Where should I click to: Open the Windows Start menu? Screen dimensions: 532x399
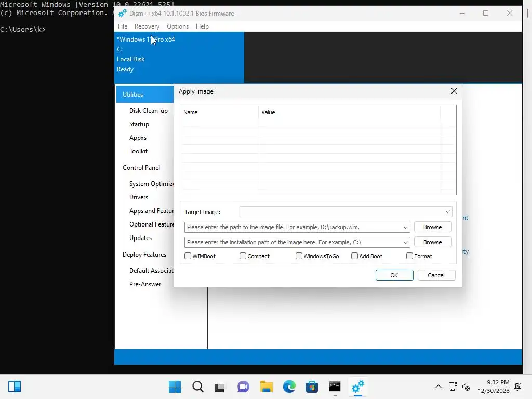[x=175, y=387]
